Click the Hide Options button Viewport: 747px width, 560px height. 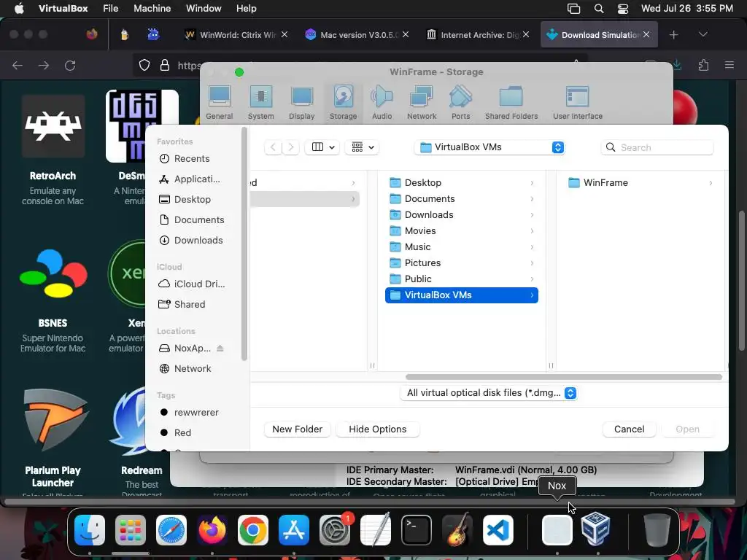377,429
